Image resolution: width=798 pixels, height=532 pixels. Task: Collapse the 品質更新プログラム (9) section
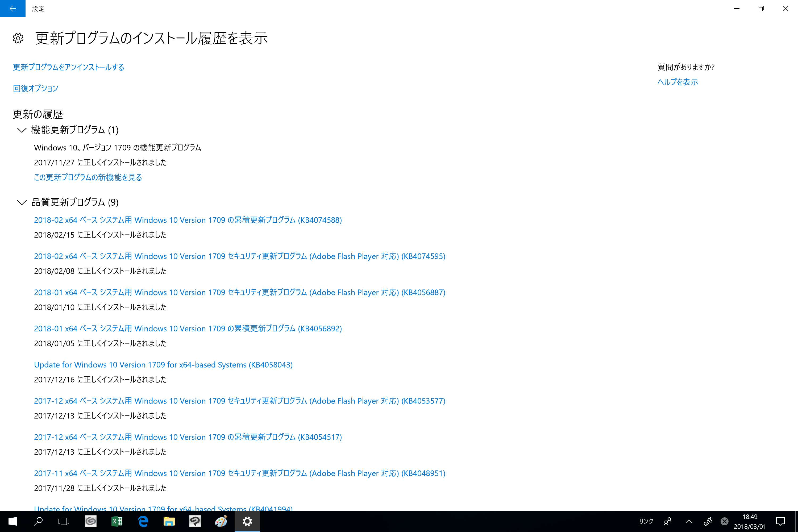pyautogui.click(x=22, y=202)
